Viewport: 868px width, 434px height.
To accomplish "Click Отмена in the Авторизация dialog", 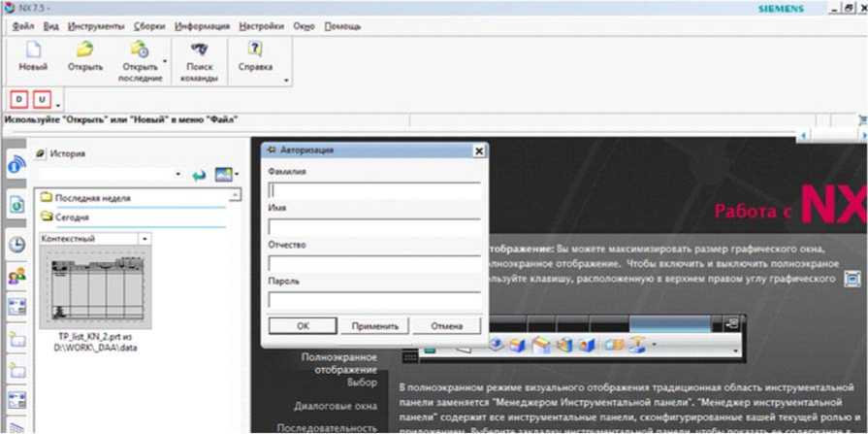I will (x=447, y=326).
